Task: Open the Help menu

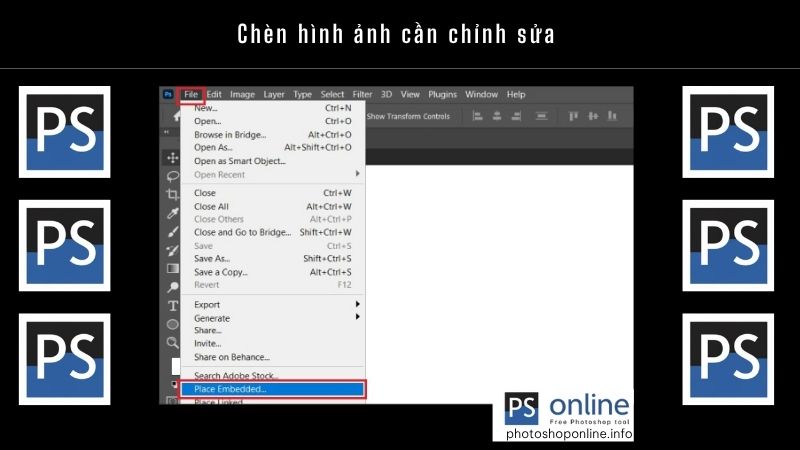Action: (x=516, y=94)
